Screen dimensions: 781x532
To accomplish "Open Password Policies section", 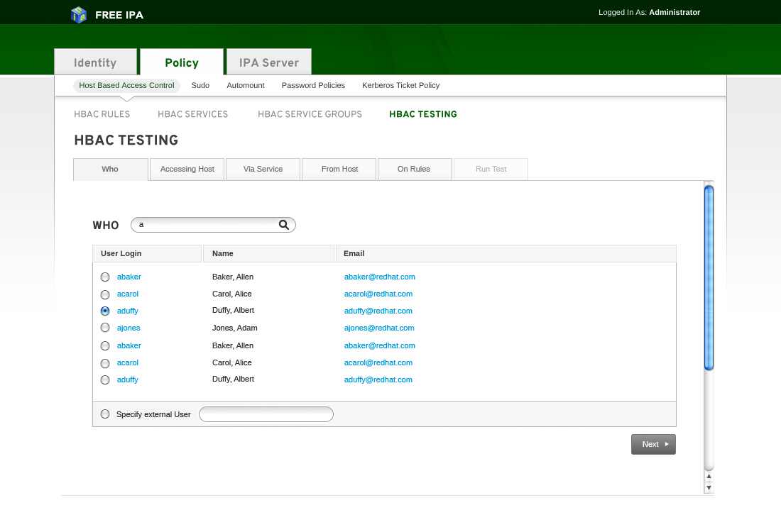I will tap(313, 86).
